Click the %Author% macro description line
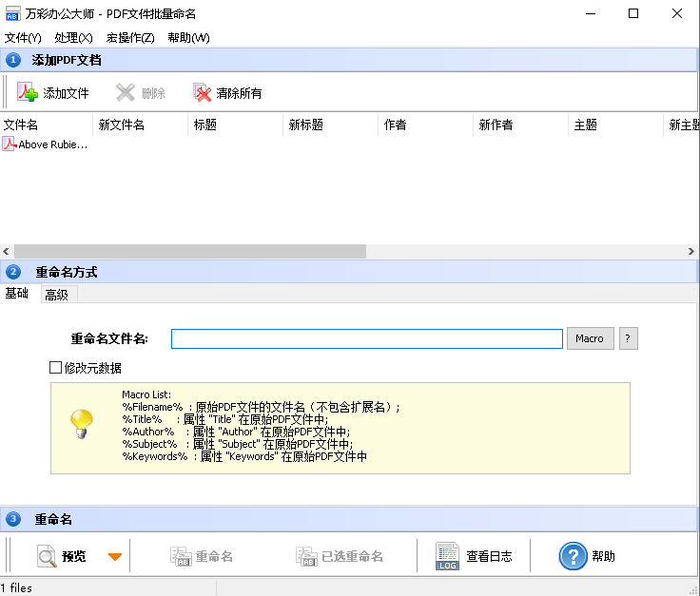This screenshot has height=596, width=700. 236,432
